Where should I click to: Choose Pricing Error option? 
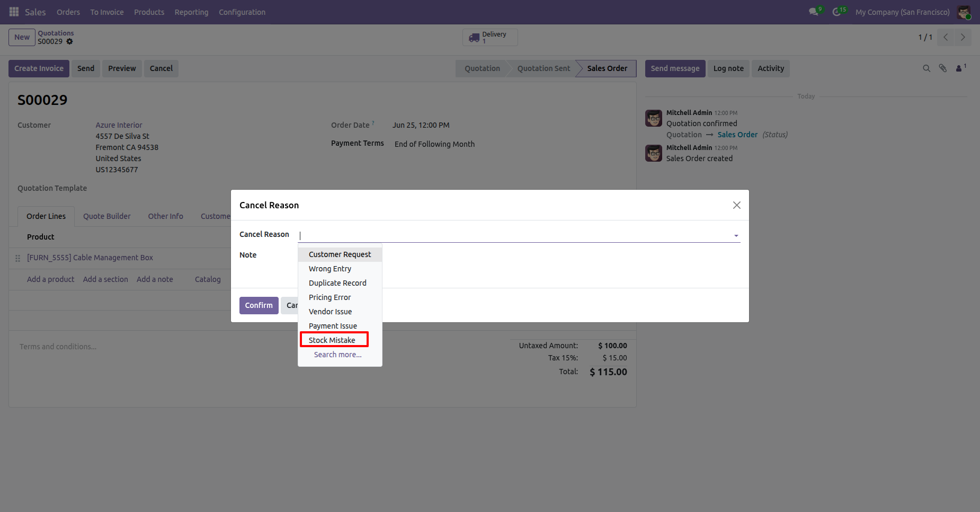tap(340, 297)
